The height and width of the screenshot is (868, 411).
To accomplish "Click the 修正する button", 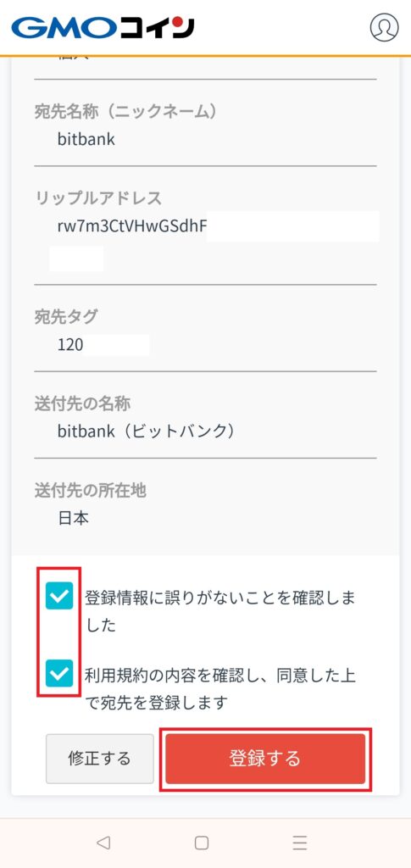I will 99,759.
